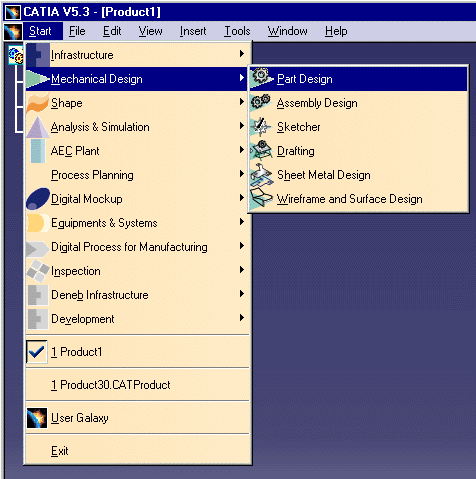The image size is (476, 479).
Task: Expand the Process Planning submenu arrow
Action: (242, 174)
